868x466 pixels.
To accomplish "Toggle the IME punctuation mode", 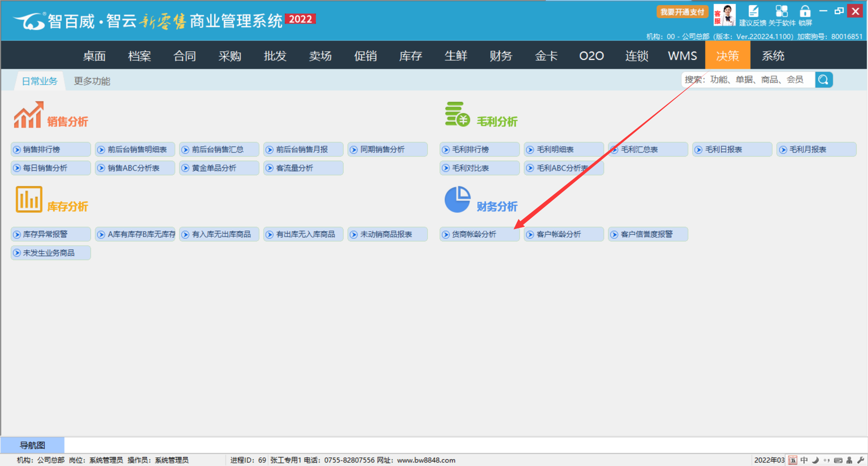I will 827,460.
